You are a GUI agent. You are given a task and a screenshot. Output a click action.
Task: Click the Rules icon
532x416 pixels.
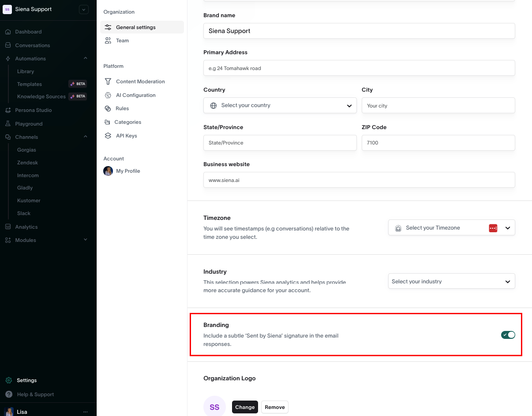[108, 108]
